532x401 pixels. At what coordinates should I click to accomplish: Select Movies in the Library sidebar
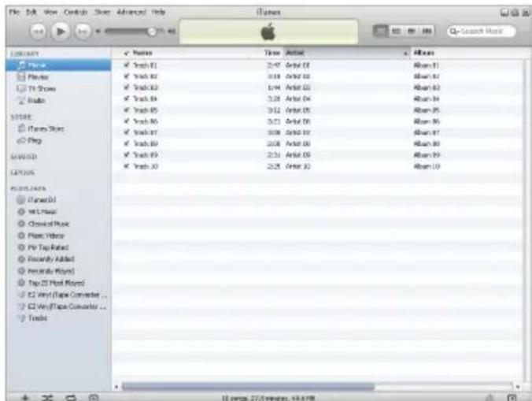coord(58,77)
